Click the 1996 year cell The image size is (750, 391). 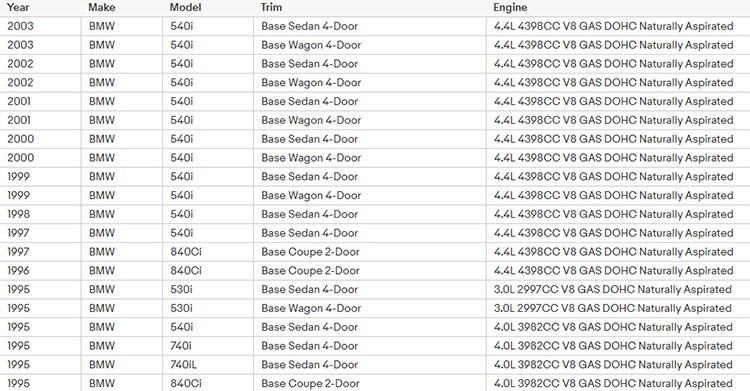tap(41, 270)
